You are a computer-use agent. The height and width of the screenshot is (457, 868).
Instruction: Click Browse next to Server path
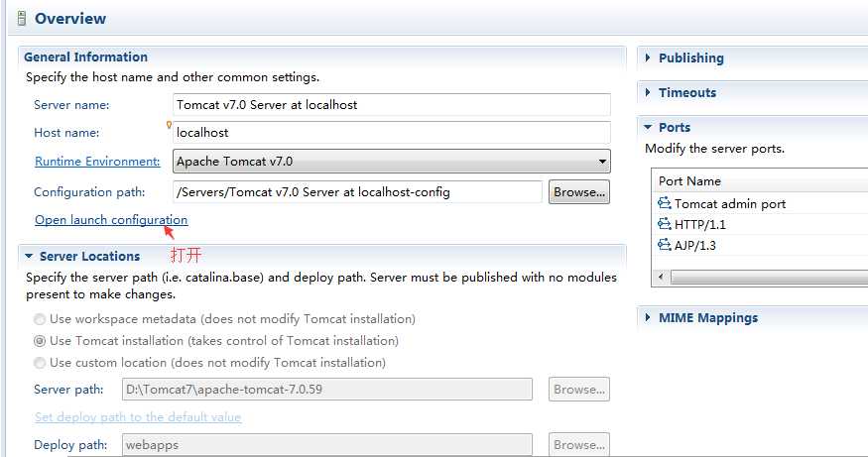pos(579,390)
